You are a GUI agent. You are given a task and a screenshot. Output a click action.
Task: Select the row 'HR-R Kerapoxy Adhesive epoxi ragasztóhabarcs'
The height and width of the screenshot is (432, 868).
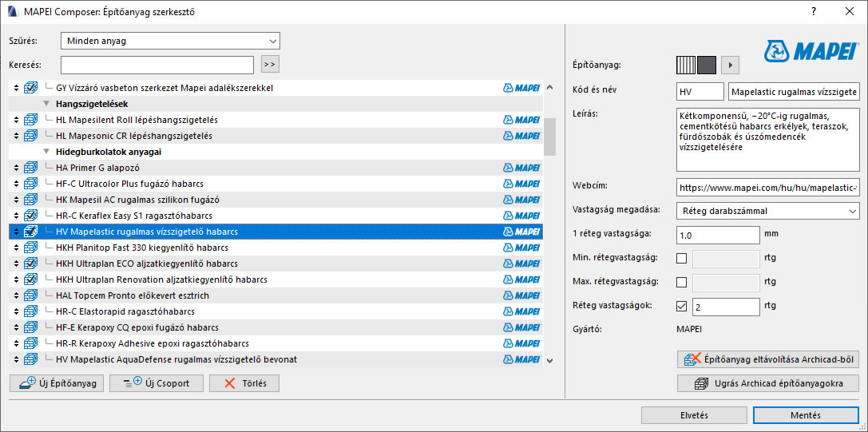(x=275, y=343)
